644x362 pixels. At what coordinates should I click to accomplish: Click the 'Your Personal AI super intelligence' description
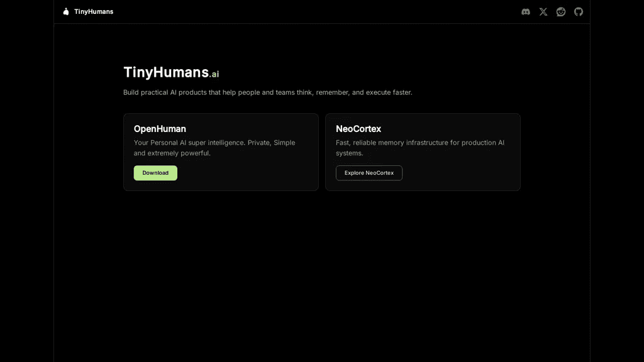[x=214, y=148]
